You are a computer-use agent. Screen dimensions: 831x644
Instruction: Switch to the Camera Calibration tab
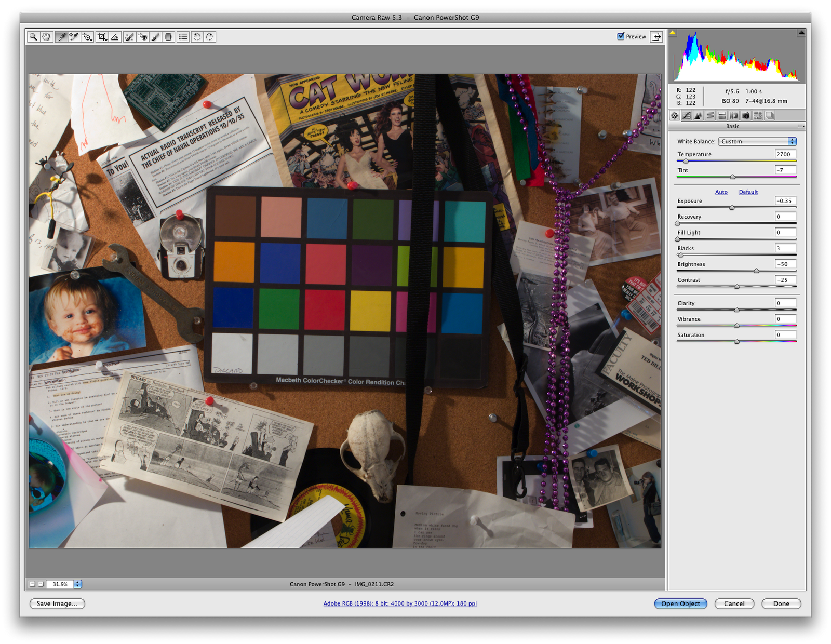(x=746, y=115)
